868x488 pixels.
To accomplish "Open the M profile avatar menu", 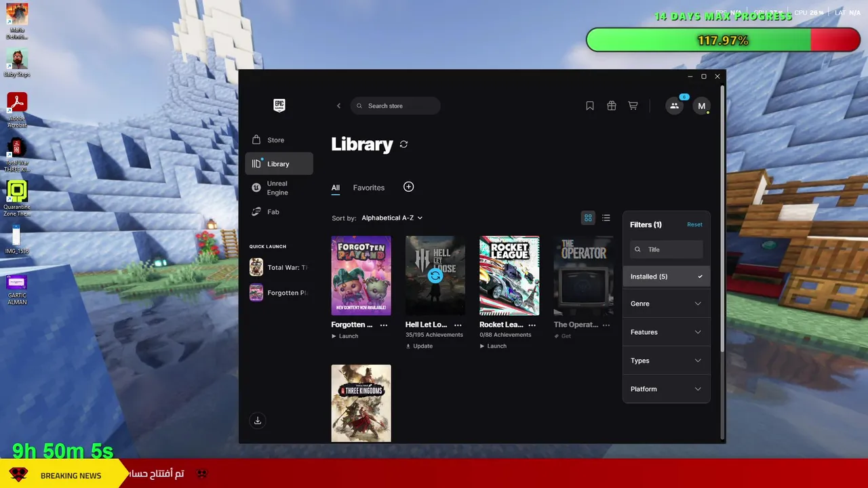I will pos(701,106).
